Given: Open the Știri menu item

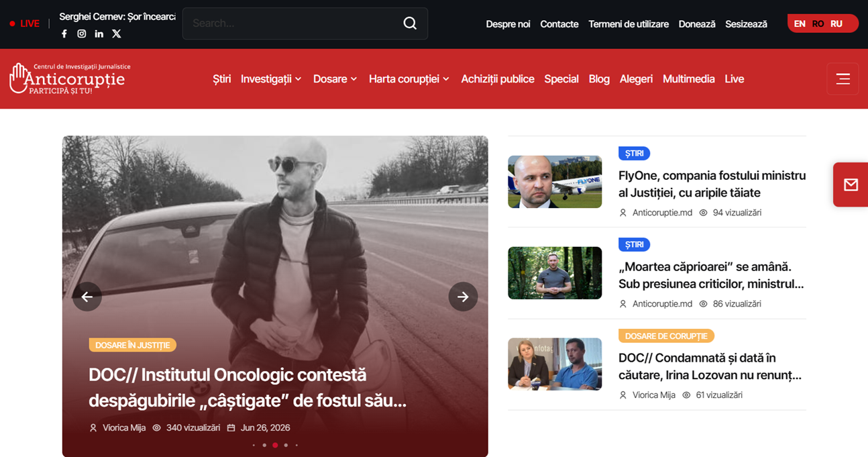Looking at the screenshot, I should [222, 79].
